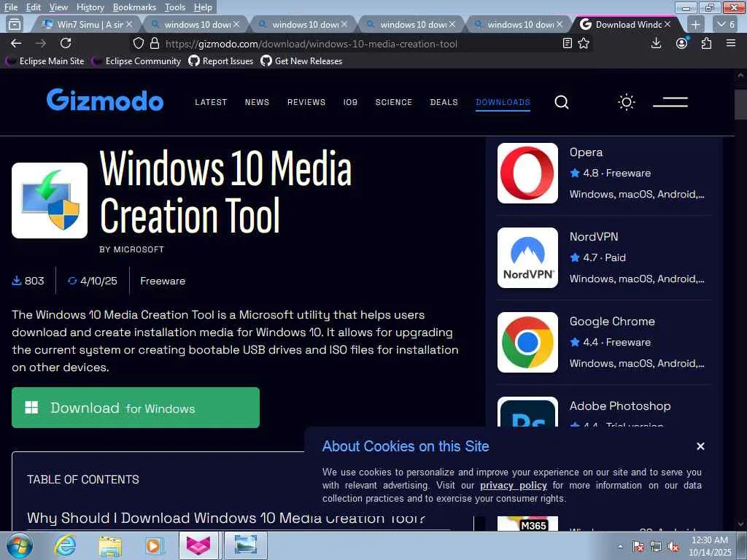Show hidden tray icons arrow
747x560 pixels.
(x=620, y=546)
